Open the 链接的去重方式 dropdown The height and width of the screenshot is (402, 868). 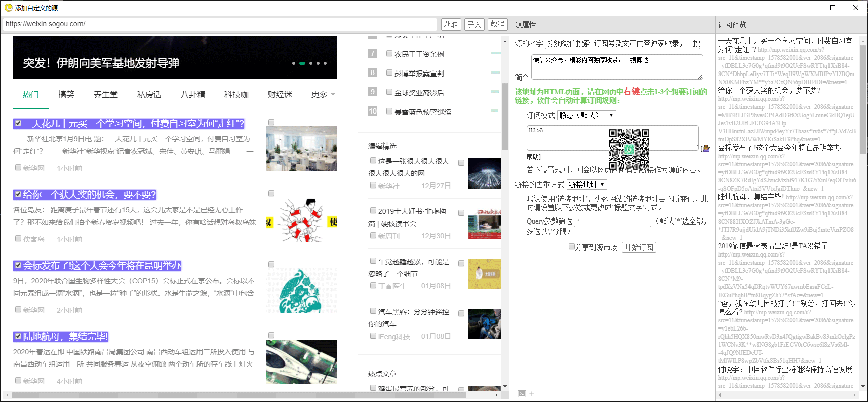[x=586, y=185]
